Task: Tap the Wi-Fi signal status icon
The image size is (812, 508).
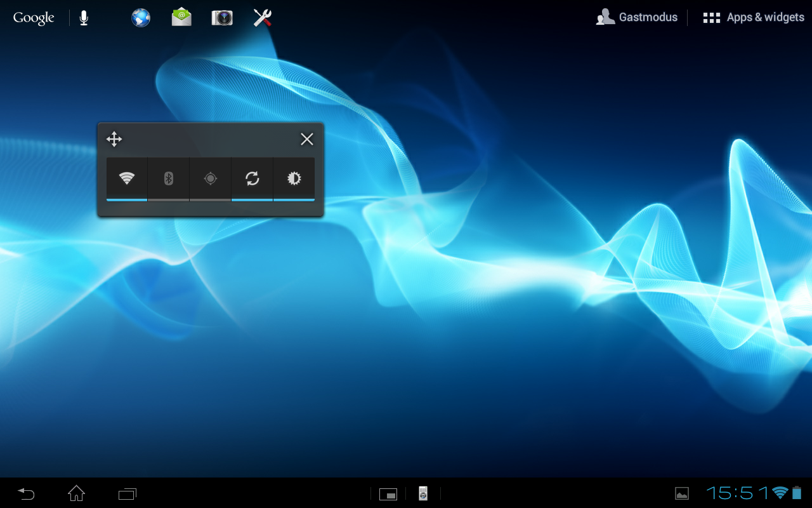Action: (780, 493)
